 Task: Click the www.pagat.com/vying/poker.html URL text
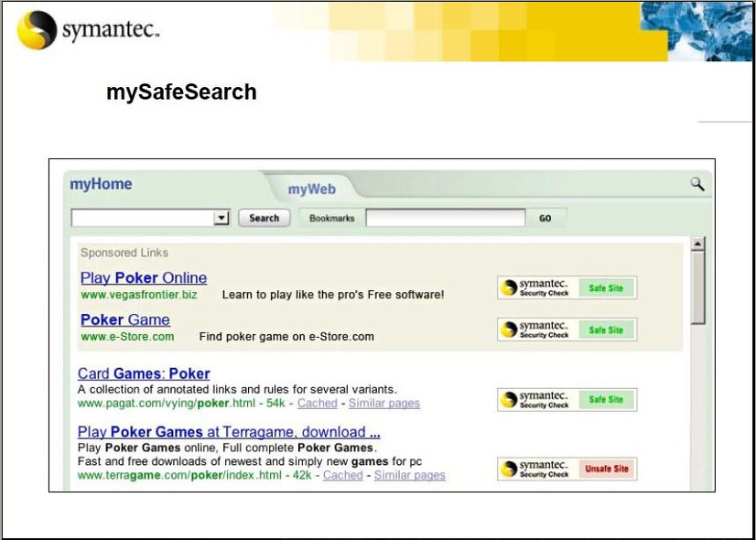(x=167, y=403)
